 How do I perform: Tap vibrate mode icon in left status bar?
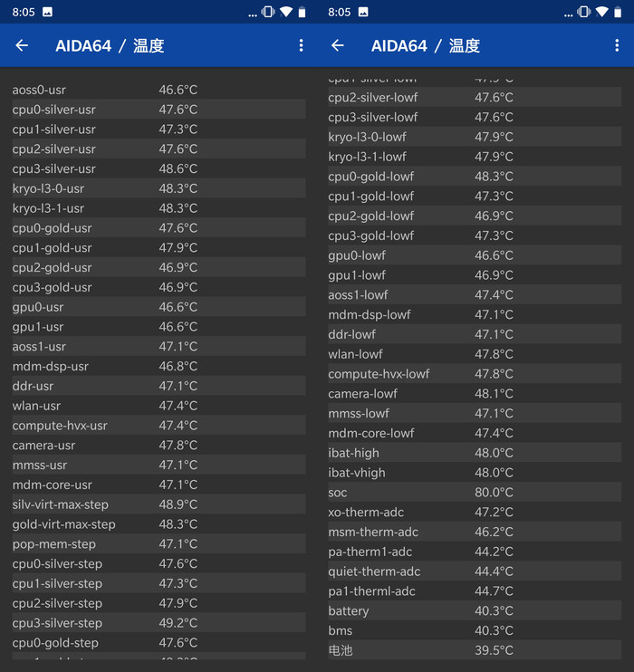(268, 12)
